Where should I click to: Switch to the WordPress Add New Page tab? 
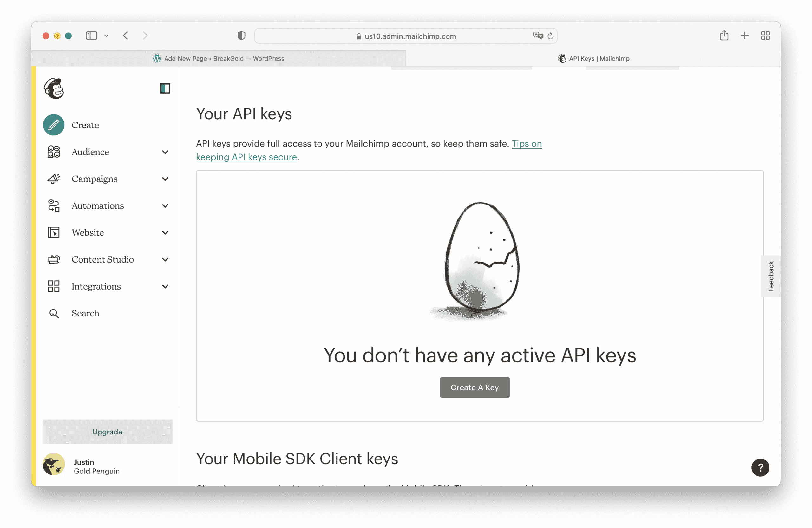[218, 59]
